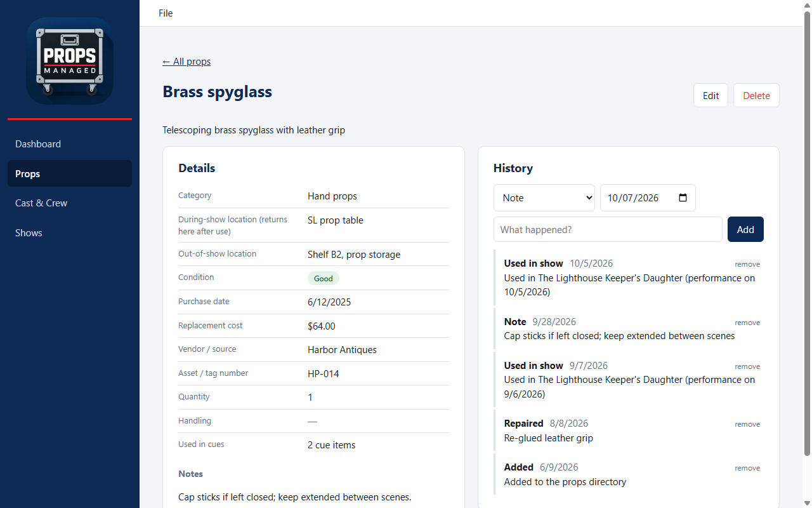This screenshot has width=812, height=508.
Task: Remove the 10/5/2026 Used in show entry
Action: pyautogui.click(x=747, y=264)
